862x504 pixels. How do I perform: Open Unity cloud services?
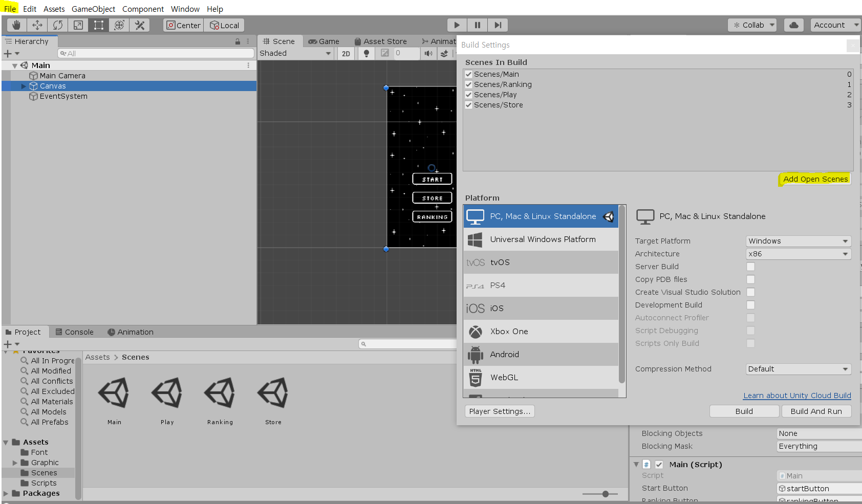(x=794, y=25)
